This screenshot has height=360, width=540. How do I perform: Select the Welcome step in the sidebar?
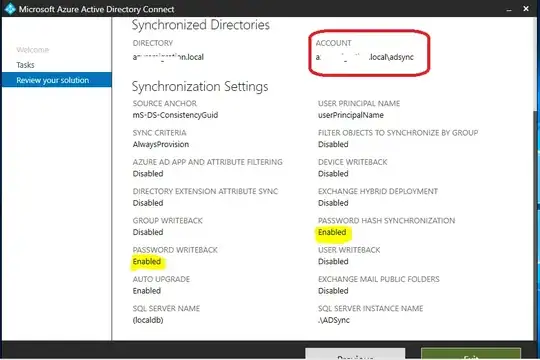(32, 50)
